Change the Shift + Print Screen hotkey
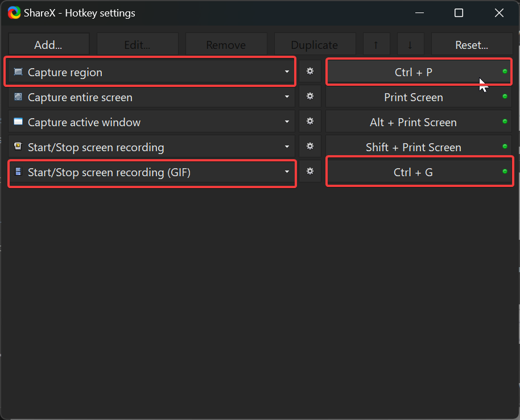 419,147
